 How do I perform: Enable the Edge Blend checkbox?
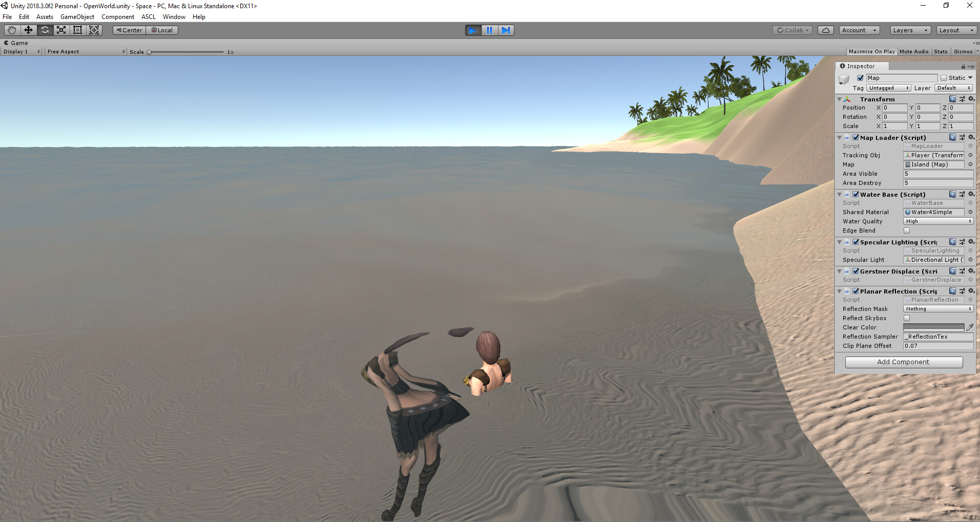click(907, 231)
